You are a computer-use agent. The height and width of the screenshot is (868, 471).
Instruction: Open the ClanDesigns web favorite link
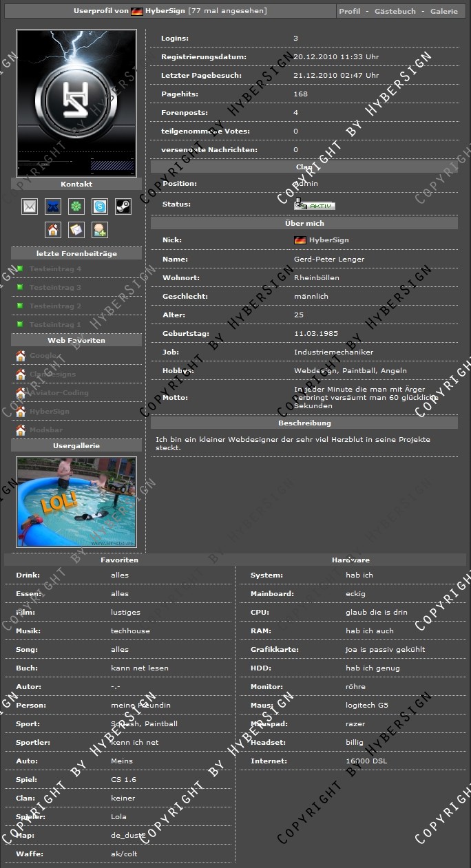point(52,374)
